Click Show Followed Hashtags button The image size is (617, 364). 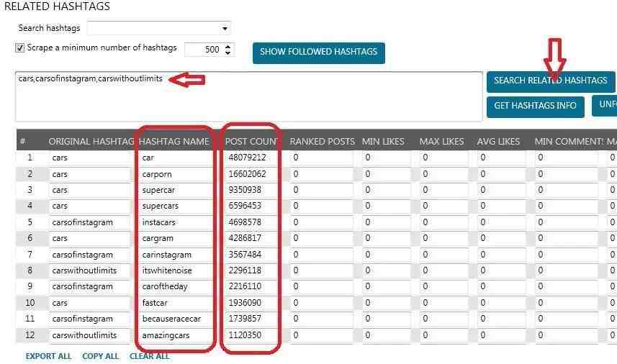(319, 53)
